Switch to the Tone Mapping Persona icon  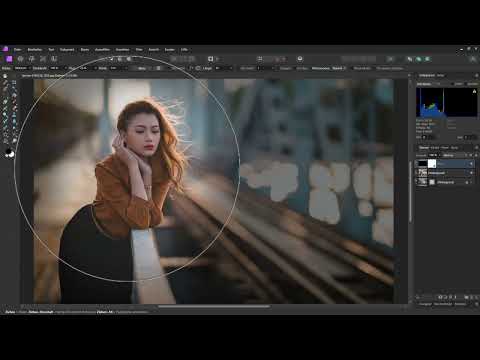[43, 59]
